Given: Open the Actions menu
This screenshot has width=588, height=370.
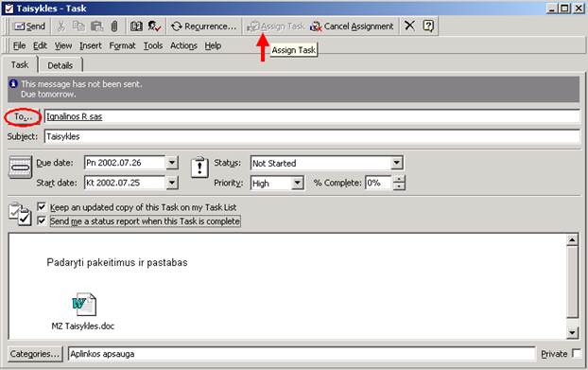Looking at the screenshot, I should [x=183, y=45].
